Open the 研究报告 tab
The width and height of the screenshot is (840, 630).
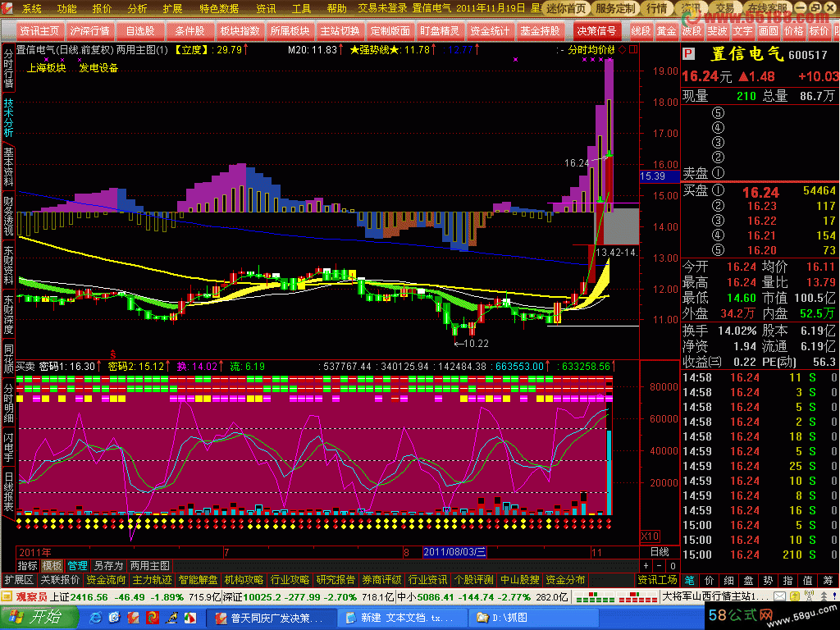[x=336, y=580]
